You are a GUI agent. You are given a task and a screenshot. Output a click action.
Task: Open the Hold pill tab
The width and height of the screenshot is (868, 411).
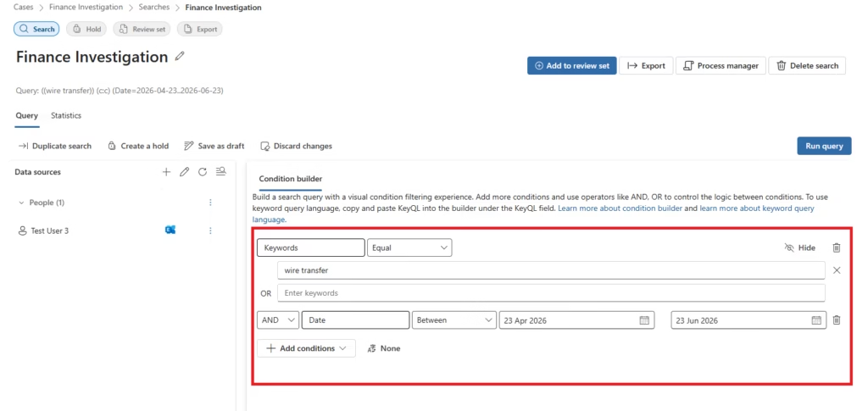pos(87,30)
